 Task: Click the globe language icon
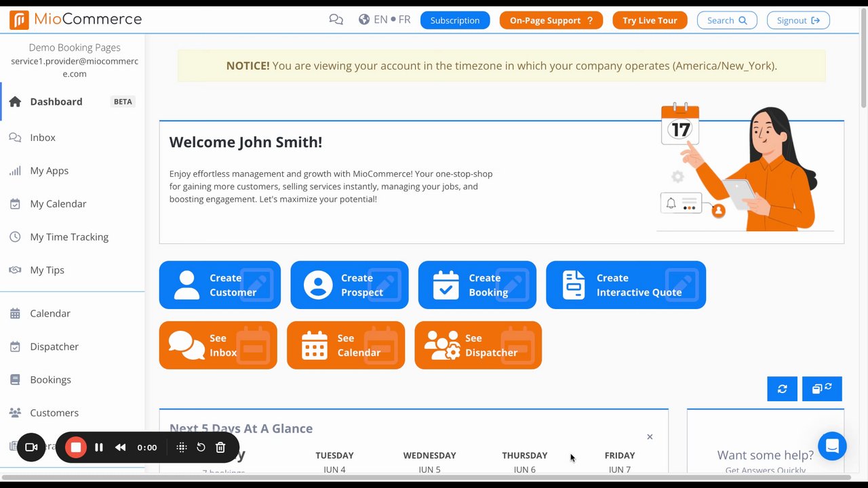pos(364,20)
